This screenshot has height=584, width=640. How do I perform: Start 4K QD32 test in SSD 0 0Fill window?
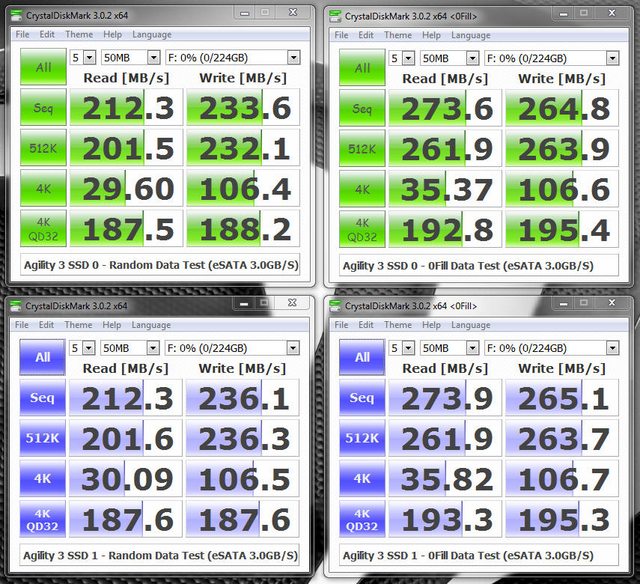pyautogui.click(x=362, y=229)
